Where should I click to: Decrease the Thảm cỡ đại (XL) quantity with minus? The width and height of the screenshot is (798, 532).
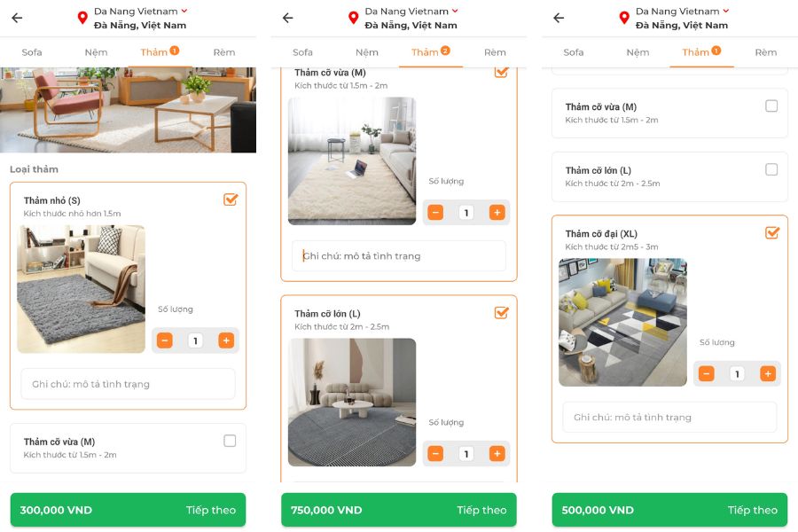(x=706, y=373)
